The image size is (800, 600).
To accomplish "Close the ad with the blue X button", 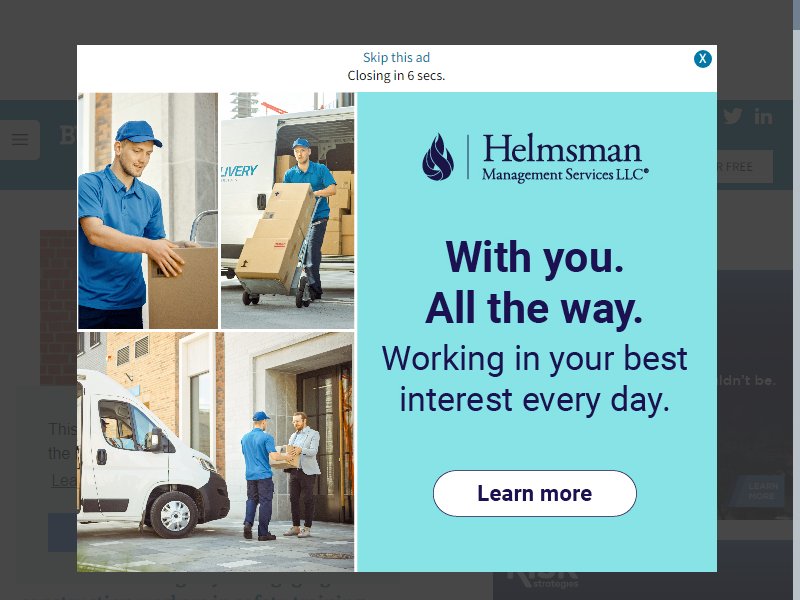I will click(x=703, y=59).
